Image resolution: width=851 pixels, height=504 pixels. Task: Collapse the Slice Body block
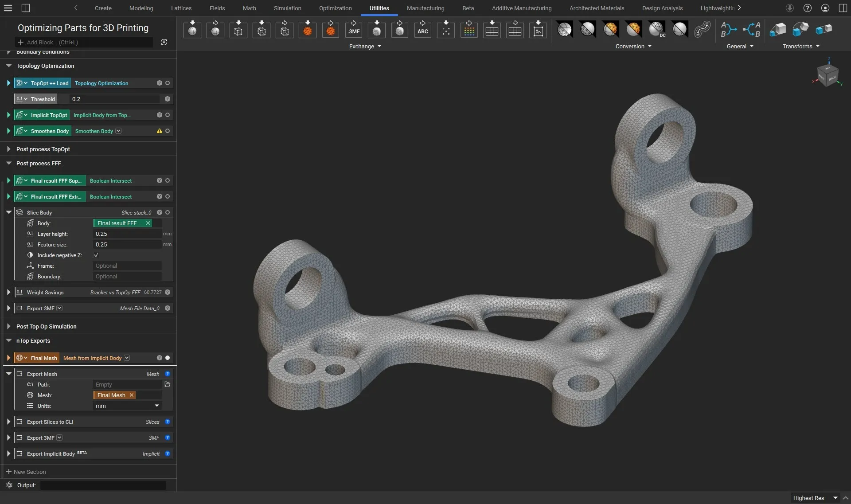pos(8,213)
